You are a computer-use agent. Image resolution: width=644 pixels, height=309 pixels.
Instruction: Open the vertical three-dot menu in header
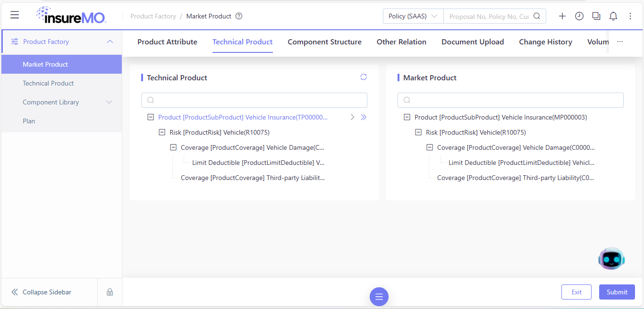coord(630,16)
